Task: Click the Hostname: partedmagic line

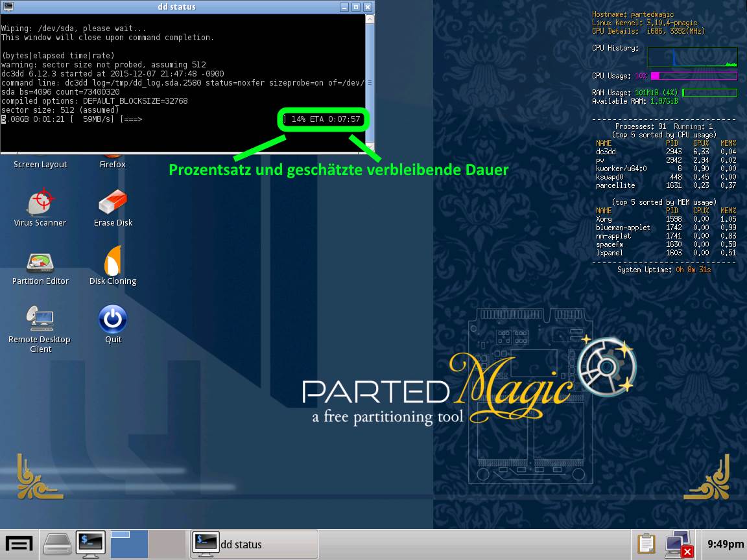Action: pyautogui.click(x=633, y=14)
